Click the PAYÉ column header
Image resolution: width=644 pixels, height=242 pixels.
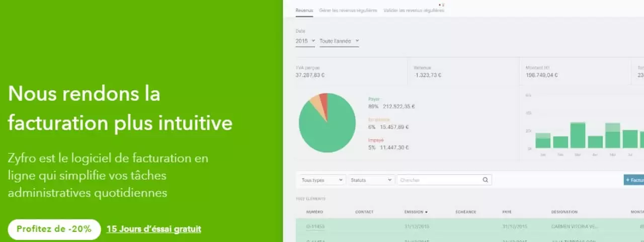(507, 212)
